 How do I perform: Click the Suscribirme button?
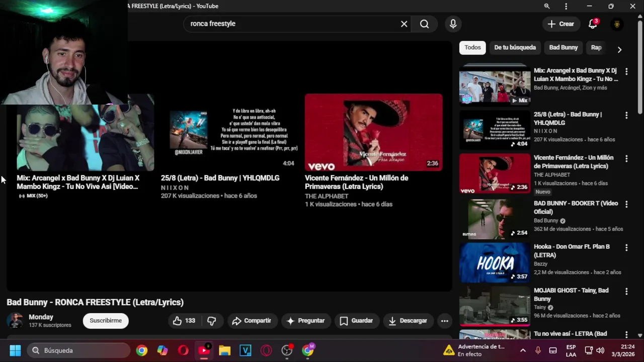106,321
